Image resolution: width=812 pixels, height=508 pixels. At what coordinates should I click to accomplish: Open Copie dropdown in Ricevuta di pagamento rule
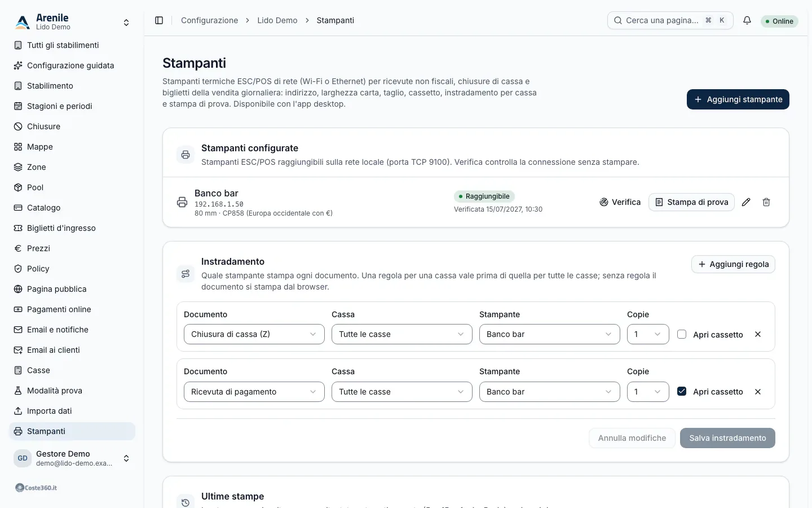[x=648, y=392]
